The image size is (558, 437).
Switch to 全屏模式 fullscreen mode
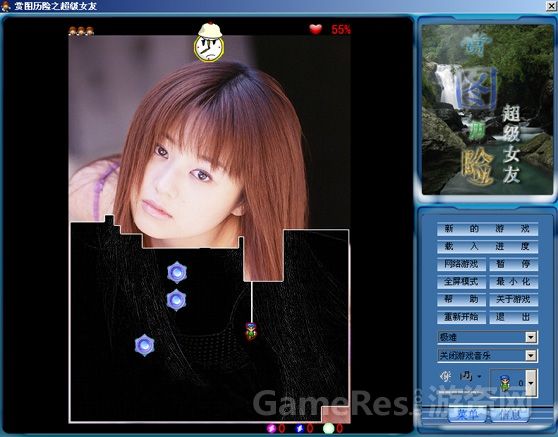(x=461, y=282)
